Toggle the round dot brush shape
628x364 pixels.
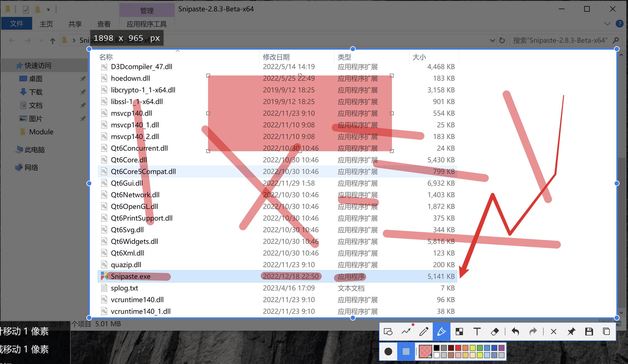click(388, 352)
